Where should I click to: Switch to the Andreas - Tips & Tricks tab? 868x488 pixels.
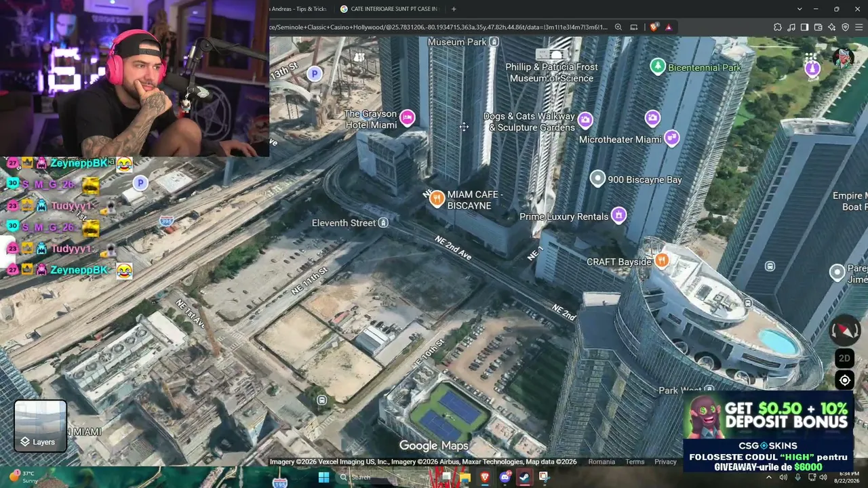pyautogui.click(x=299, y=9)
